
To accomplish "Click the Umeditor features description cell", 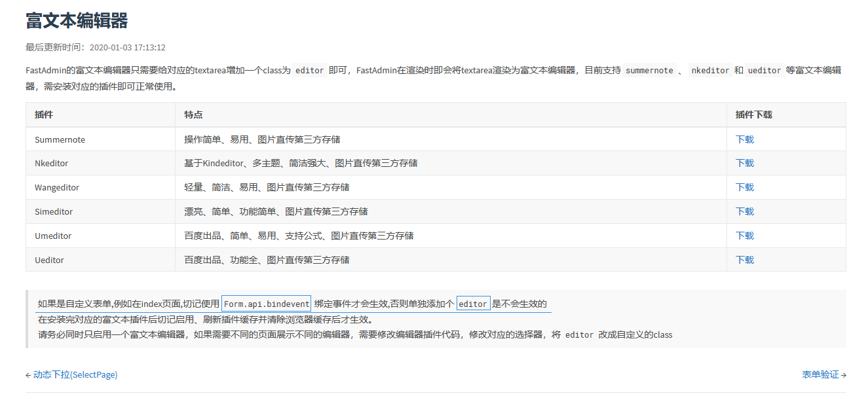I will (299, 236).
